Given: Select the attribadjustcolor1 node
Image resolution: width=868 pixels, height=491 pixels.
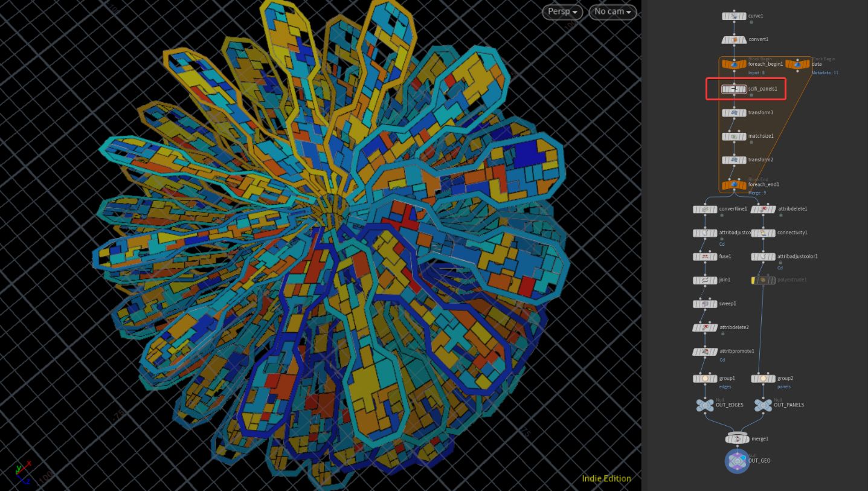Looking at the screenshot, I should click(764, 257).
